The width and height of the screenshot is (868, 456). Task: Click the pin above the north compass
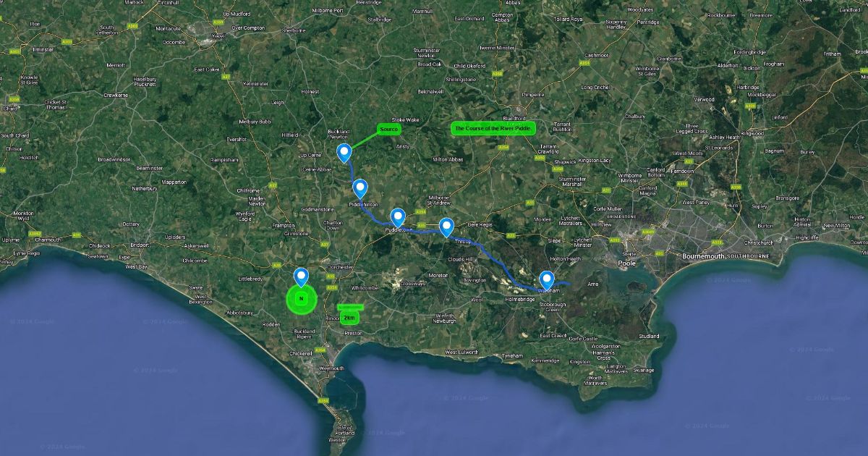[x=301, y=277]
